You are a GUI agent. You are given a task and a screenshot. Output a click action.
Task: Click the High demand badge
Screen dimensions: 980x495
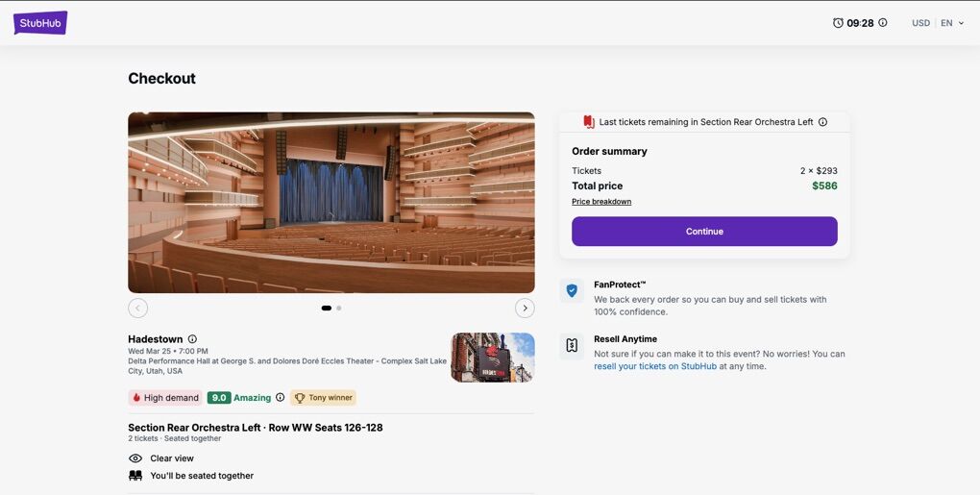click(165, 398)
